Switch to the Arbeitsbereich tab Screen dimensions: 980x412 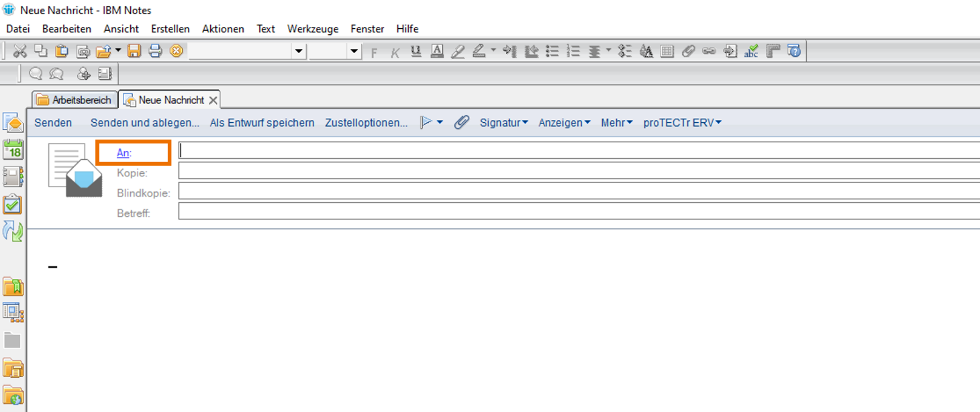(74, 100)
